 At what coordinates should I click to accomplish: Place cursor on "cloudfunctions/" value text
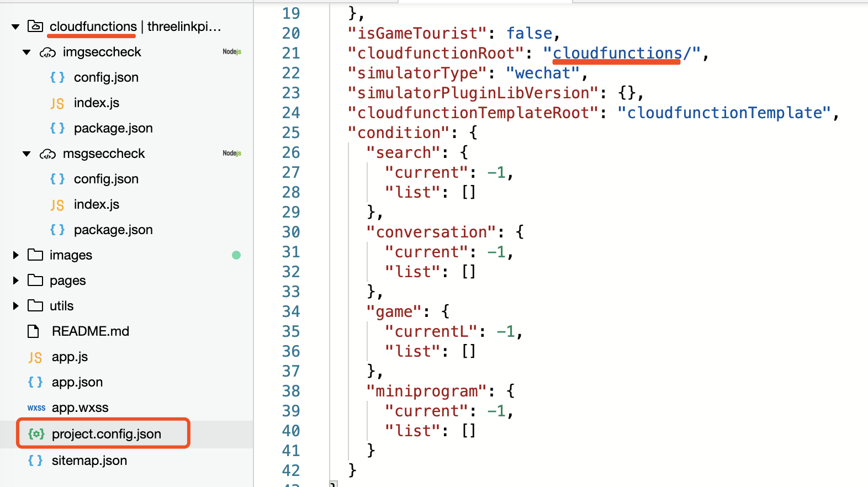tap(622, 53)
